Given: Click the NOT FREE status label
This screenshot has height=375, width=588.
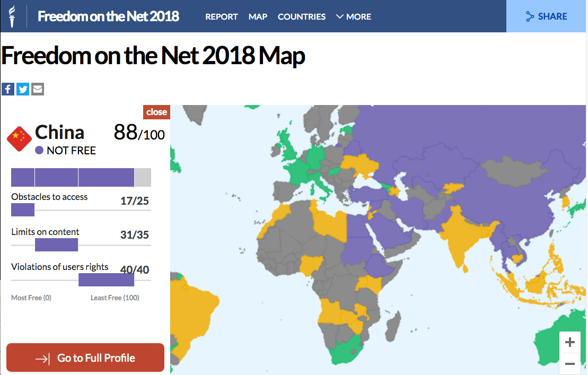Looking at the screenshot, I should [x=66, y=151].
